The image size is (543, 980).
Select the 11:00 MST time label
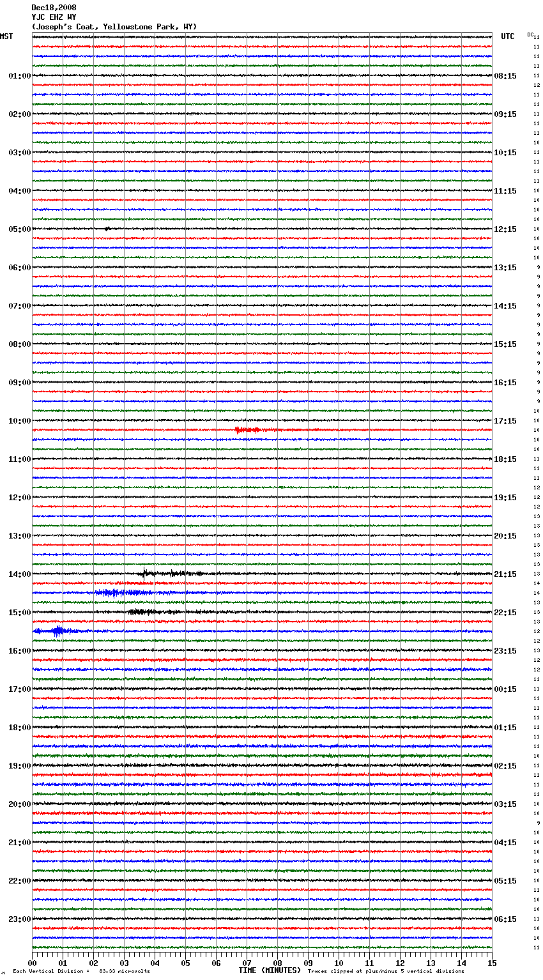(x=20, y=459)
